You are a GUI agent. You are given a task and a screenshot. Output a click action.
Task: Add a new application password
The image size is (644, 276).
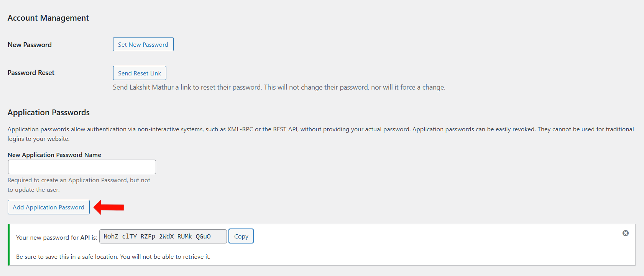[48, 207]
